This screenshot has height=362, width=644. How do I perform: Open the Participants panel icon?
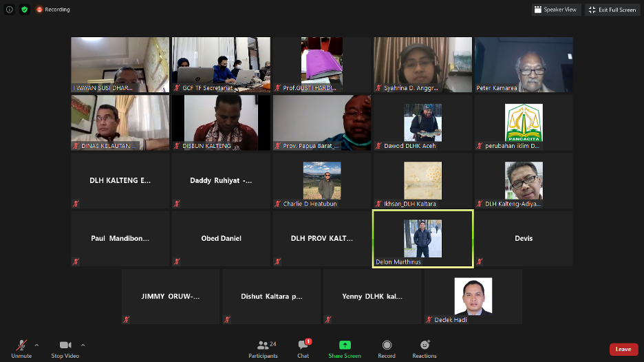tap(263, 345)
